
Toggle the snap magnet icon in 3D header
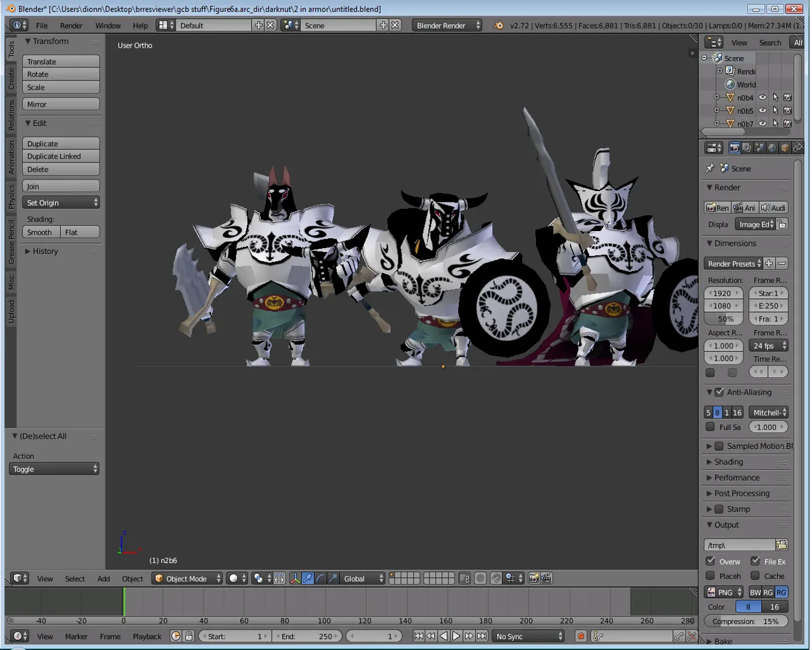point(495,578)
